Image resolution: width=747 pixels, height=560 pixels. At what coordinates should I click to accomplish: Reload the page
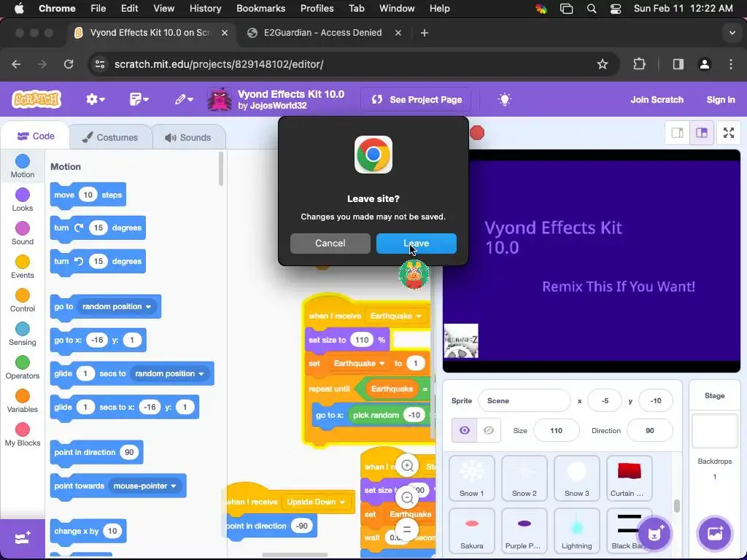[69, 64]
